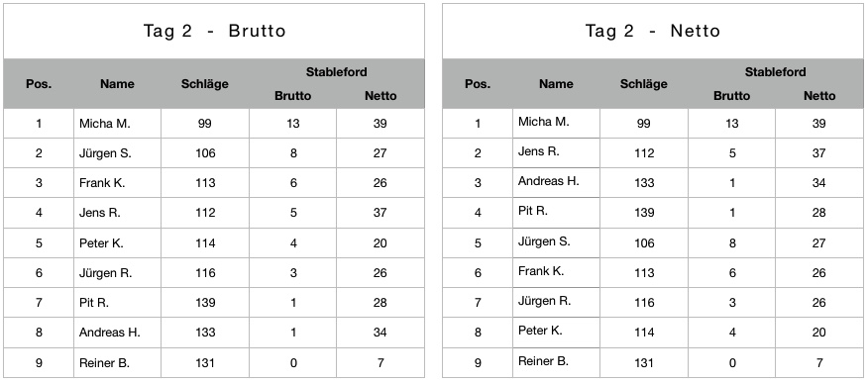Click strokes value 106 in Netto table
868x383 pixels.
click(644, 243)
